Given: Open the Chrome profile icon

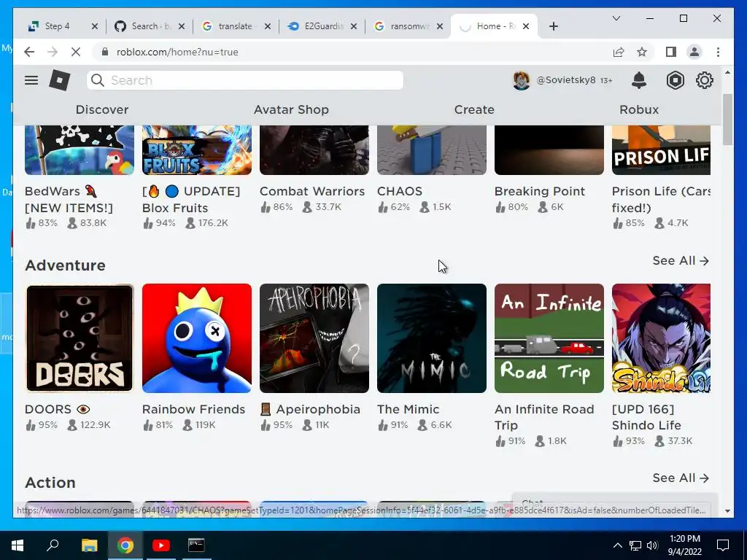Looking at the screenshot, I should (x=694, y=52).
